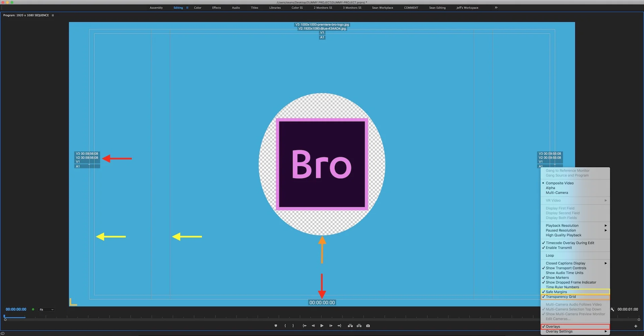Click the zoom scroll bar left handle

pyautogui.click(x=5, y=320)
